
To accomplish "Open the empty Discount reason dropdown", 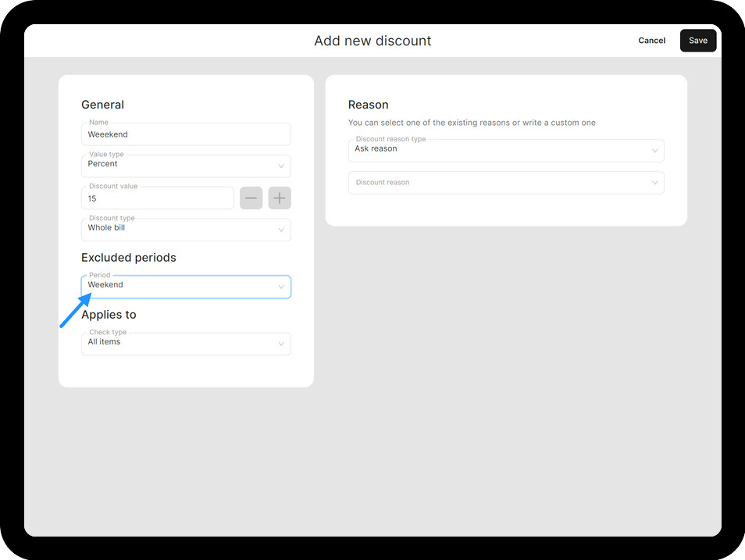I will (x=500, y=183).
